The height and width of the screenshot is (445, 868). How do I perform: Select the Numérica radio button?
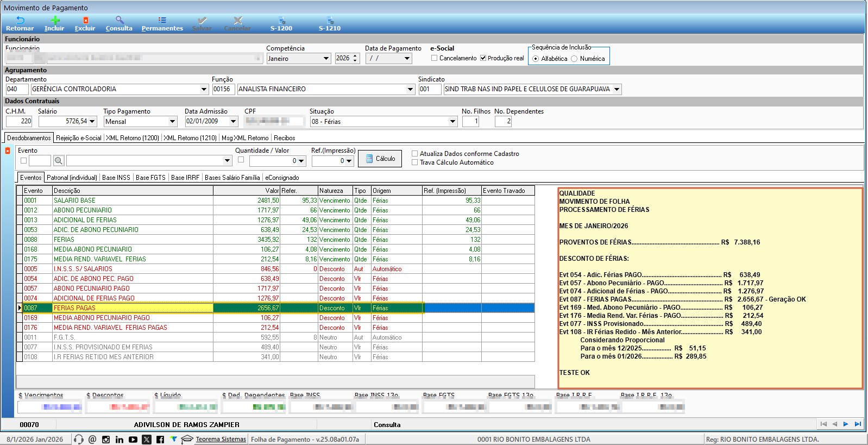574,59
